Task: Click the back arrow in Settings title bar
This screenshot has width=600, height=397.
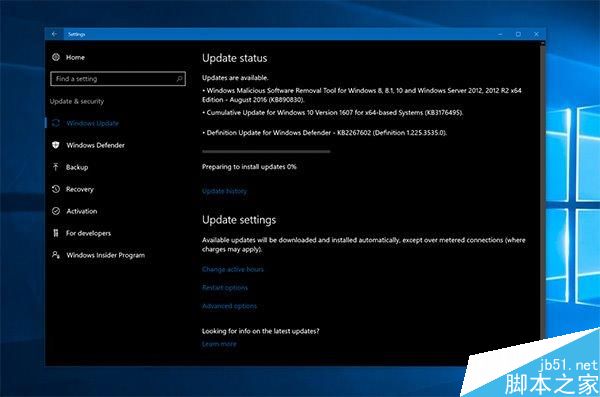Action: [54, 34]
